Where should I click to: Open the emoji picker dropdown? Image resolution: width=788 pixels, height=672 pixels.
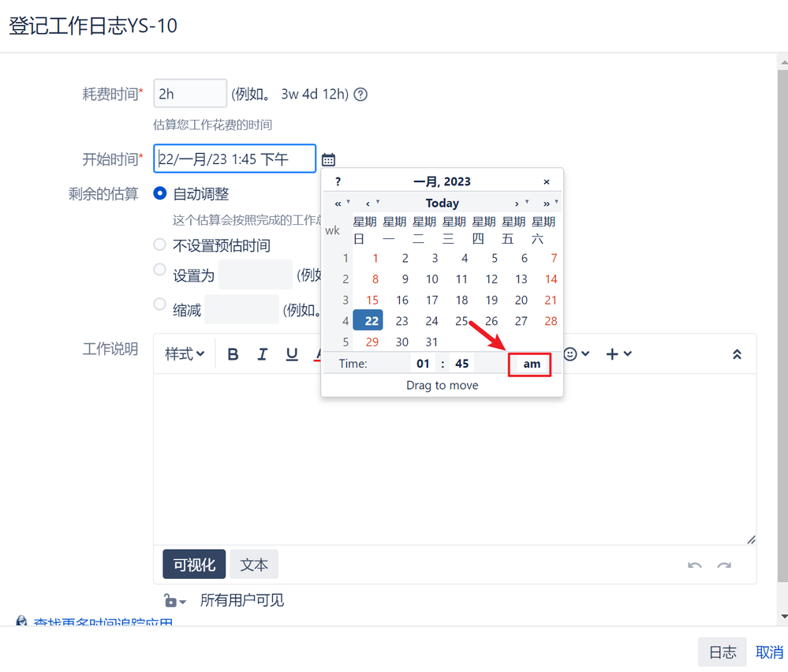577,354
